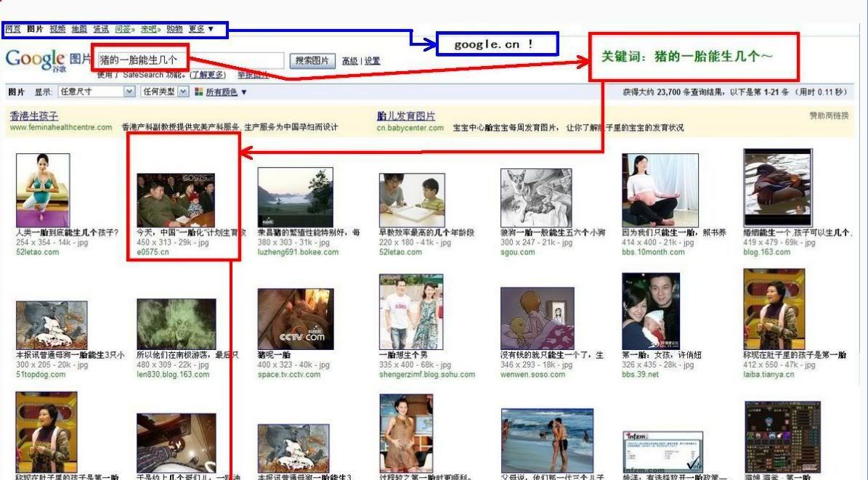Open the CCTV.com pig image thumbnail
The width and height of the screenshot is (868, 480).
(295, 319)
